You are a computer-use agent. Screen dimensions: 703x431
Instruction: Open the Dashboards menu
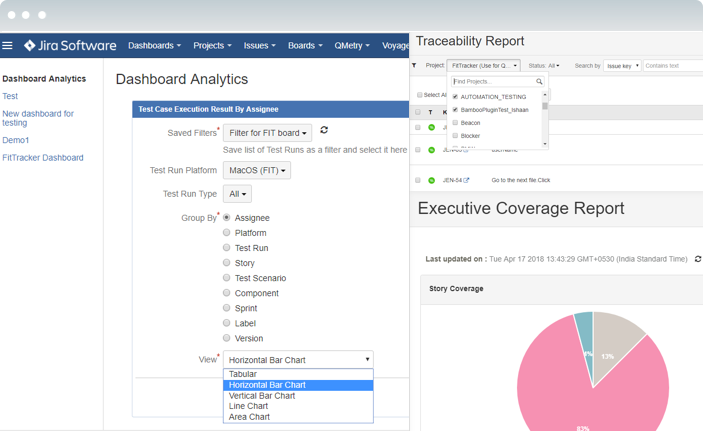(155, 45)
